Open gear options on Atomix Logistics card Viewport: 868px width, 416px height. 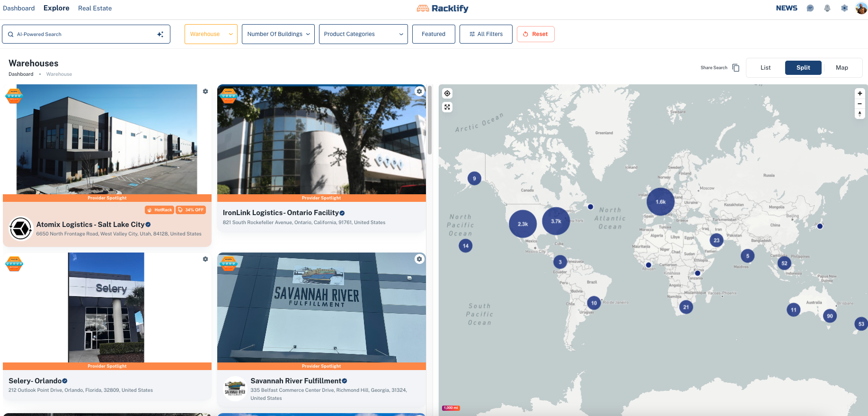(205, 91)
